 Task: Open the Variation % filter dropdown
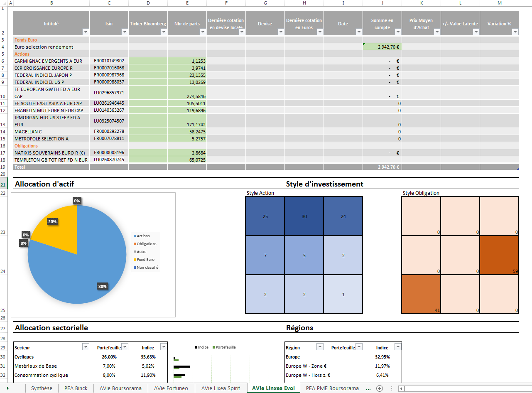pyautogui.click(x=515, y=32)
